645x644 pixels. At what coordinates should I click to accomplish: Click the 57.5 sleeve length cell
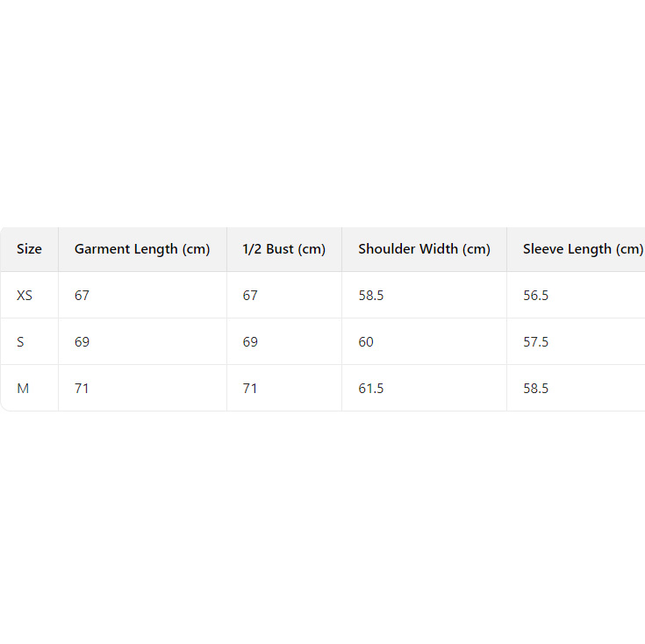(536, 342)
